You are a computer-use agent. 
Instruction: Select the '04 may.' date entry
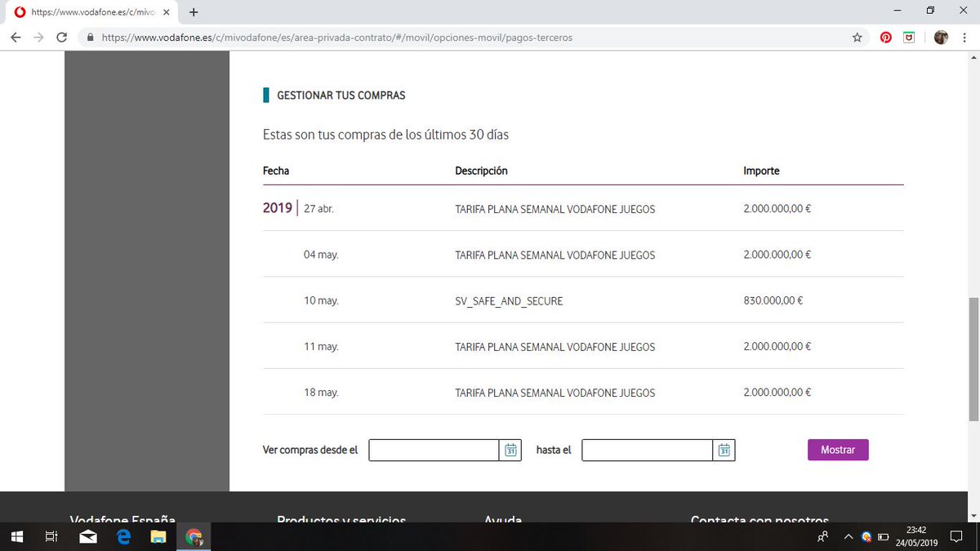tap(321, 255)
